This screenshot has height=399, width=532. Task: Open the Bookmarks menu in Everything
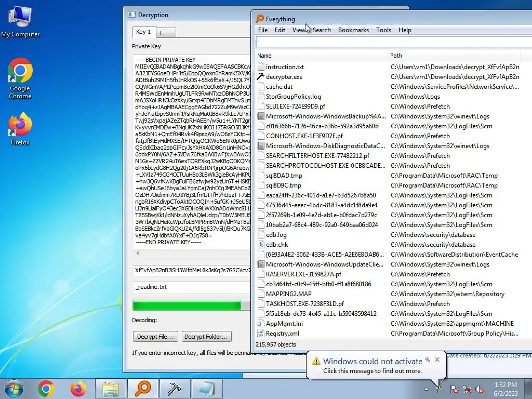click(x=353, y=30)
